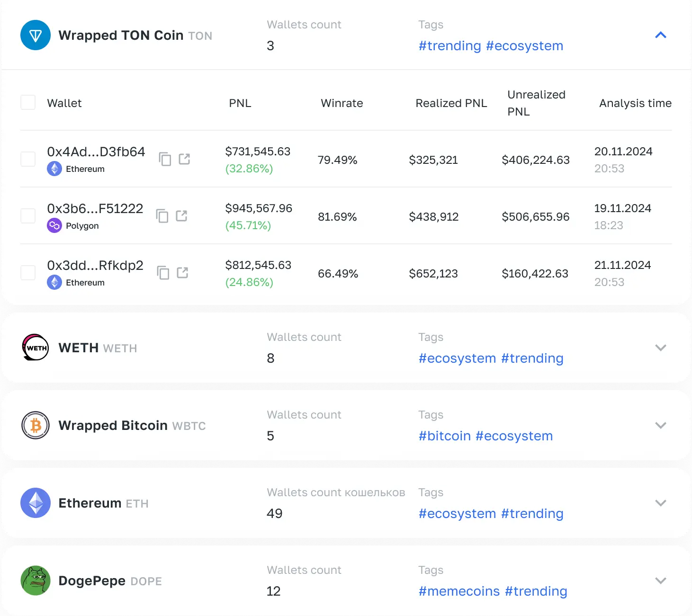Expand the Ethereum ETH row
The height and width of the screenshot is (616, 692).
[660, 503]
